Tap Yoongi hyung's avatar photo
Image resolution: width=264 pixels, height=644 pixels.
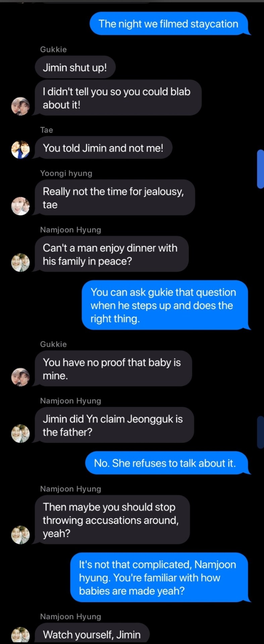click(x=20, y=206)
